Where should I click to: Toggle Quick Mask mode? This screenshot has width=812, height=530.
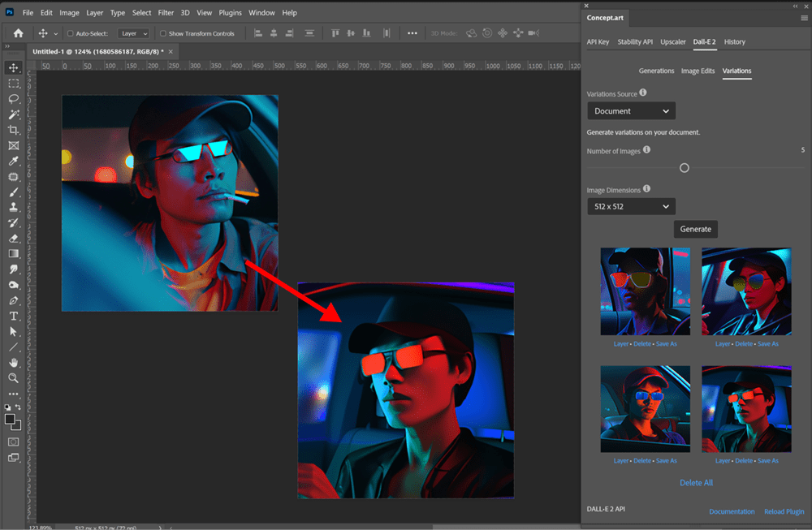[14, 442]
